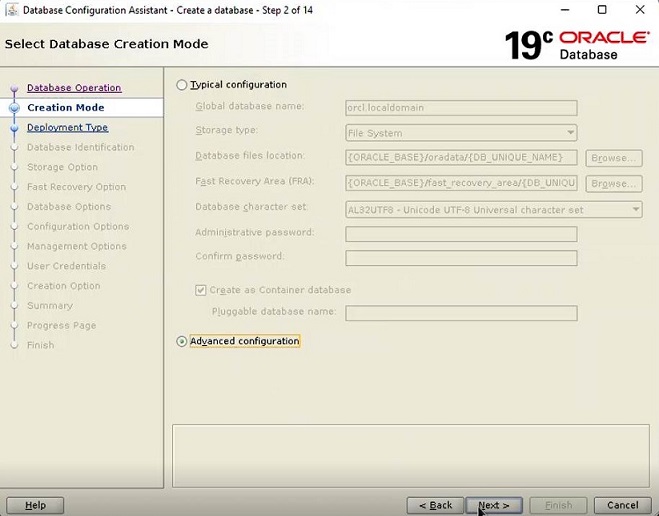
Task: Minimize the Database Configuration Assistant window
Action: [565, 10]
